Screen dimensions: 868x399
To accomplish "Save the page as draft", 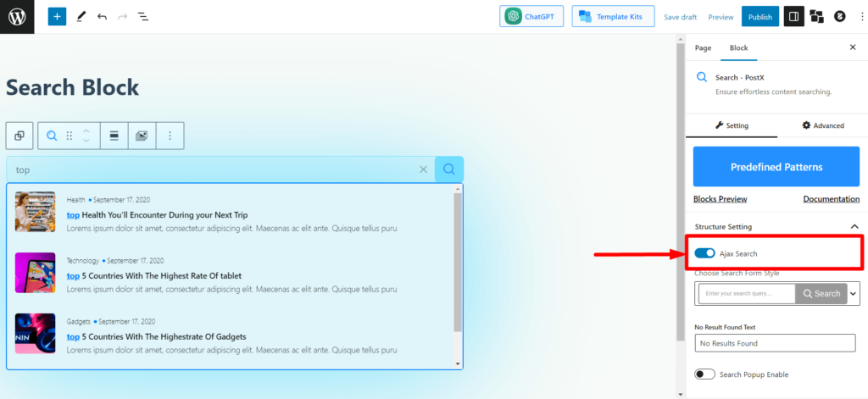I will click(681, 17).
